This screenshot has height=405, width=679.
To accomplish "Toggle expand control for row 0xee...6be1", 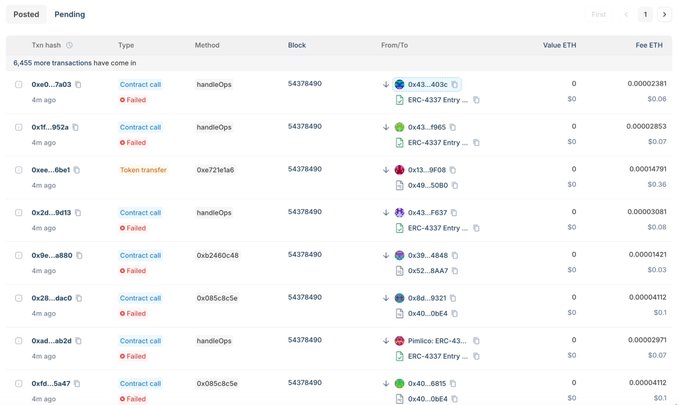I will pyautogui.click(x=19, y=170).
